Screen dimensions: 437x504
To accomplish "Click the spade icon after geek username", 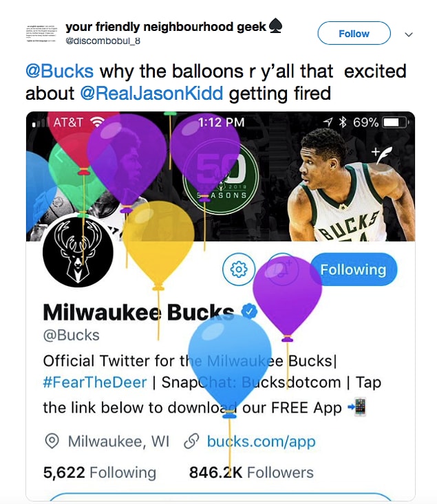I will coord(275,26).
